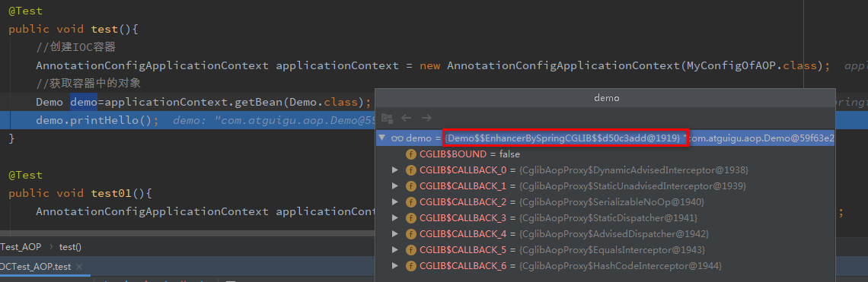The width and height of the screenshot is (868, 282).
Task: Click the CGLIB$CALLBACK_0 field name
Action: (464, 170)
